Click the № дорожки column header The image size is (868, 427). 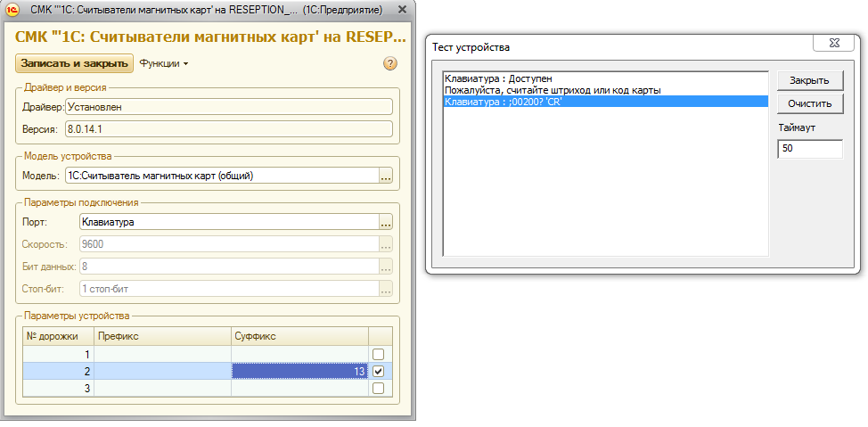pyautogui.click(x=58, y=335)
